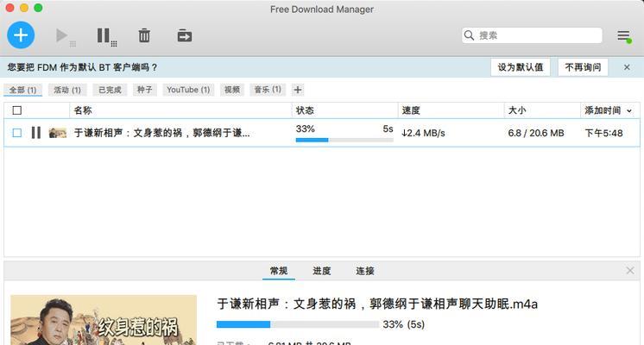
Task: Click the m4a file title in details
Action: pos(377,304)
